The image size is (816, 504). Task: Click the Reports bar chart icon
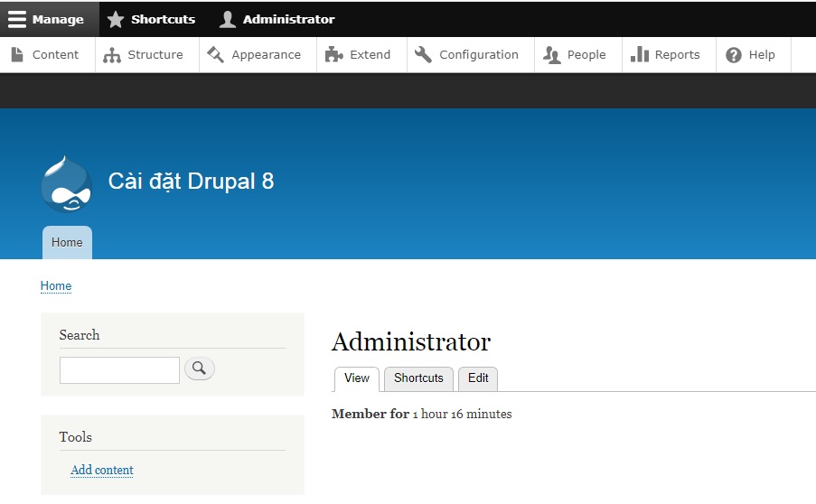[640, 54]
